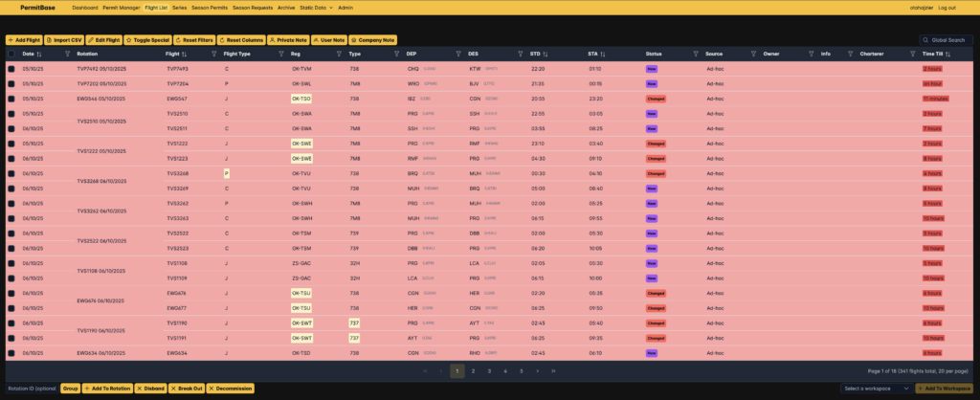980x400 pixels.
Task: Click the Time Till sort icon
Action: pyautogui.click(x=949, y=55)
